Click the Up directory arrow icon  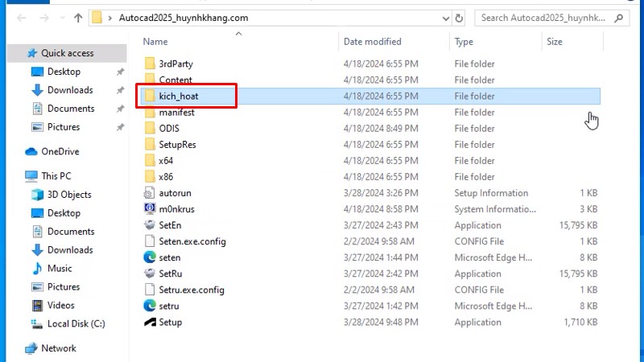click(x=78, y=17)
